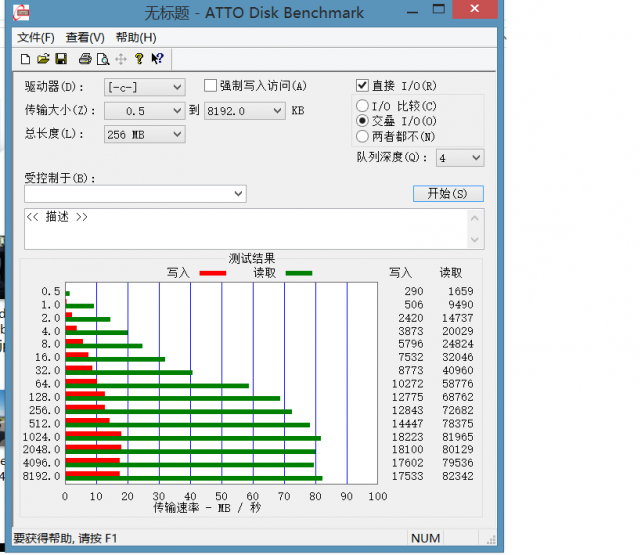Click the Open folder toolbar icon

point(43,59)
